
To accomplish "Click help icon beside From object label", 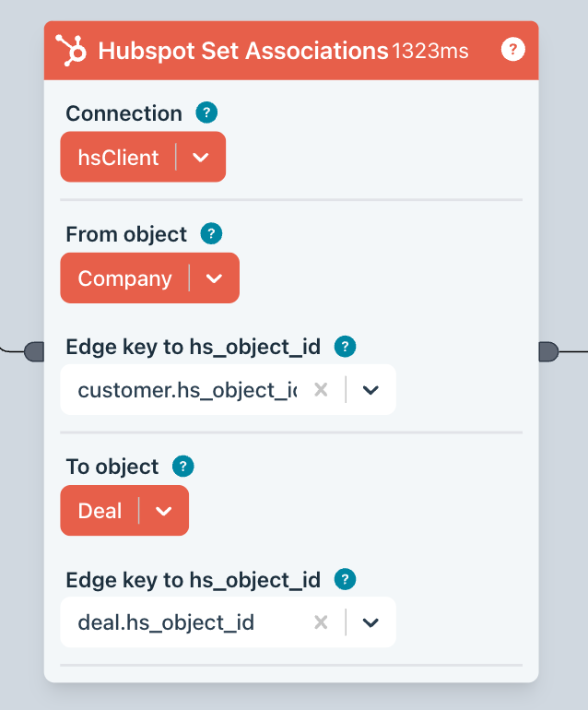I will 211,234.
